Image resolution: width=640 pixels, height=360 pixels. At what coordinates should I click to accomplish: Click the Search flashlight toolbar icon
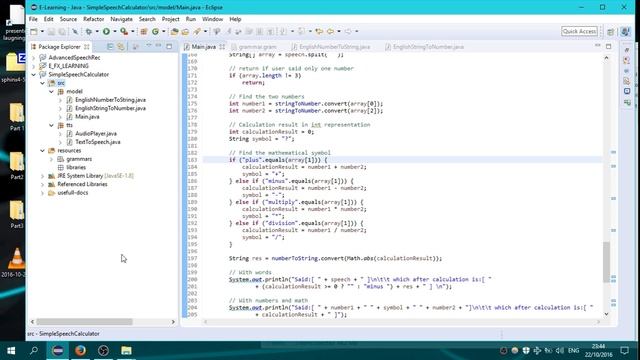click(x=197, y=31)
